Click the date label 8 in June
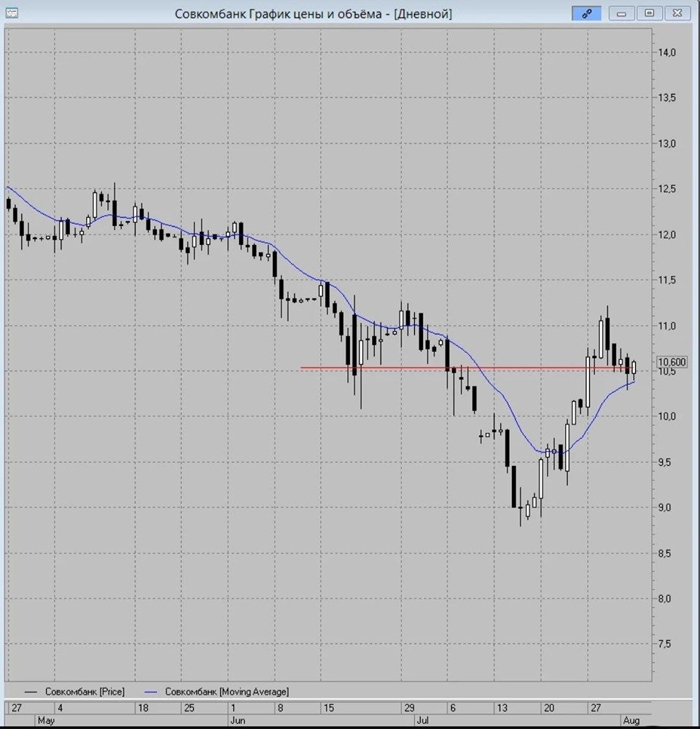The width and height of the screenshot is (700, 729). click(280, 708)
